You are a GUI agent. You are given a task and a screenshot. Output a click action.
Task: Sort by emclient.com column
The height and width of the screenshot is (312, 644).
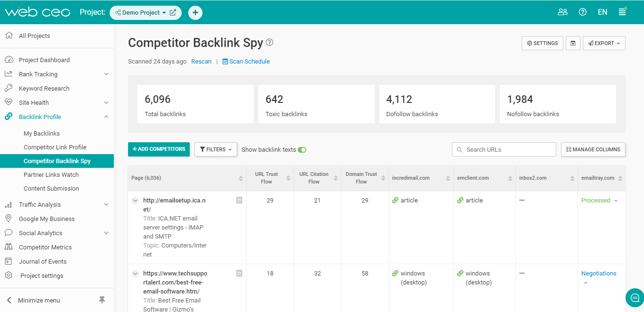pos(510,178)
